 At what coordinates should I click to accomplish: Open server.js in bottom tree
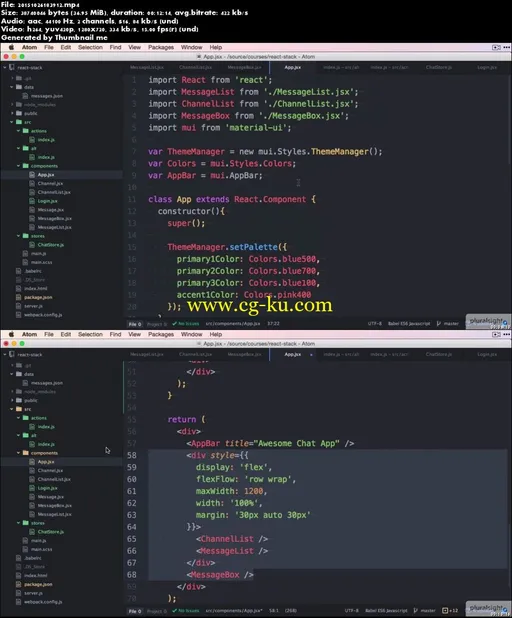tap(33, 593)
